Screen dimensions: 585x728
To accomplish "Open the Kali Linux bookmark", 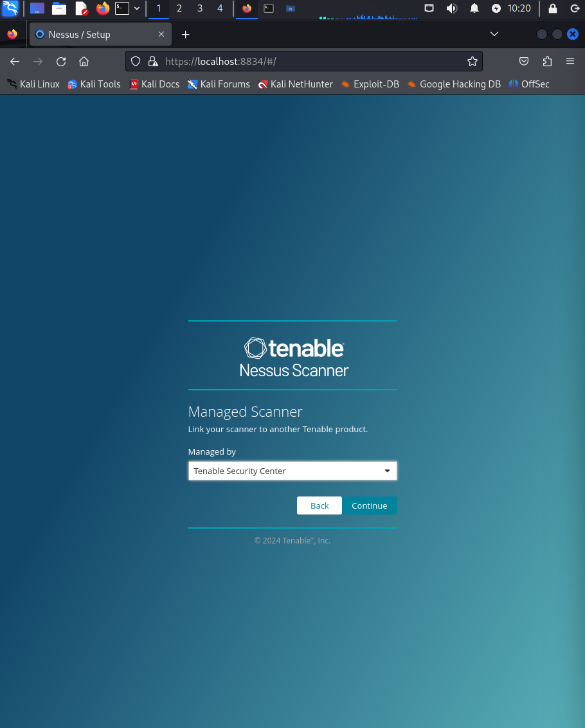I will click(33, 84).
